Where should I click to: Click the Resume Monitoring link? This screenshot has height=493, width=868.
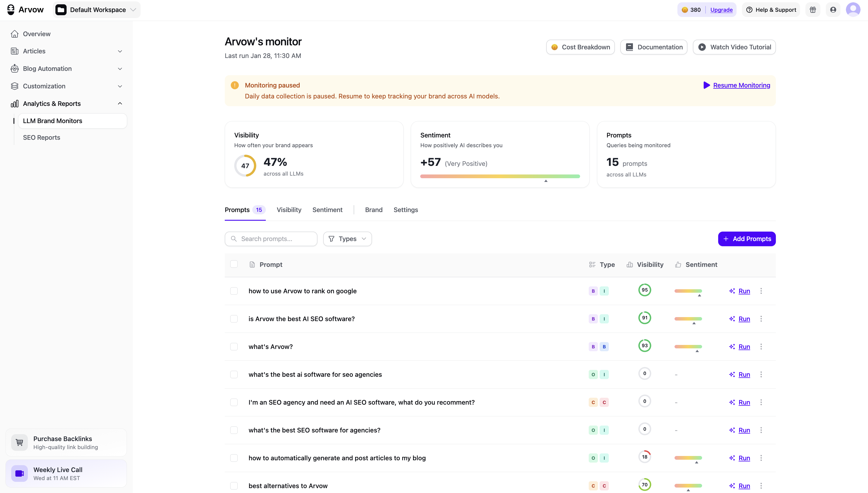(741, 85)
